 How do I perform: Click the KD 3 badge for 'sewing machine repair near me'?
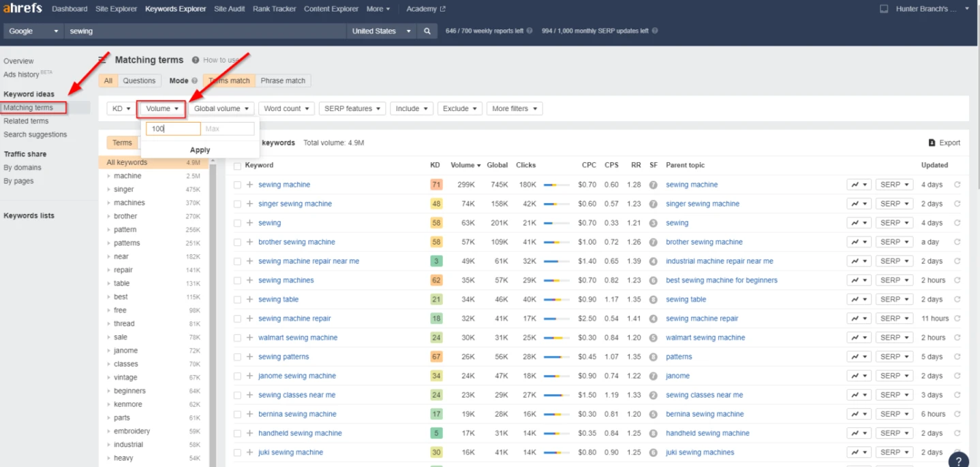pos(436,261)
